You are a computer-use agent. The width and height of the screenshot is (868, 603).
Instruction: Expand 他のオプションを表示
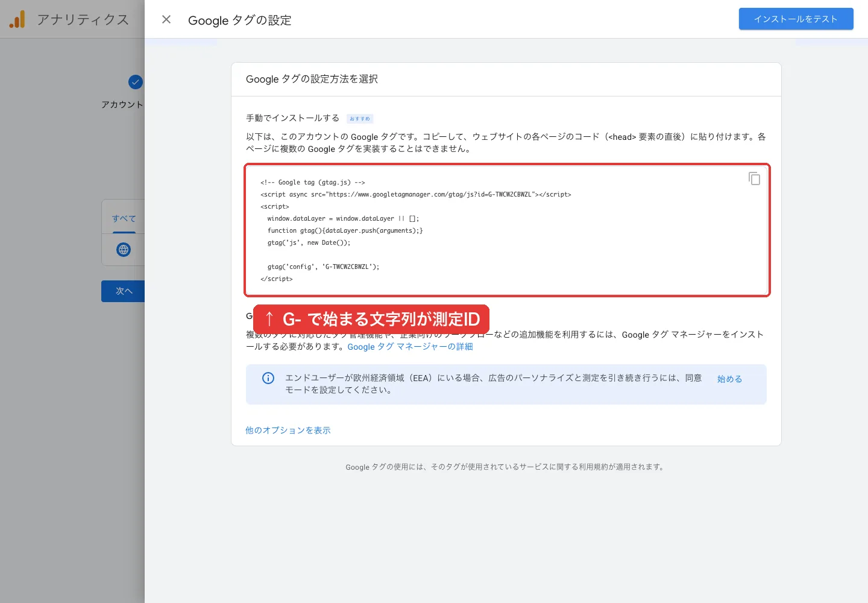[288, 430]
